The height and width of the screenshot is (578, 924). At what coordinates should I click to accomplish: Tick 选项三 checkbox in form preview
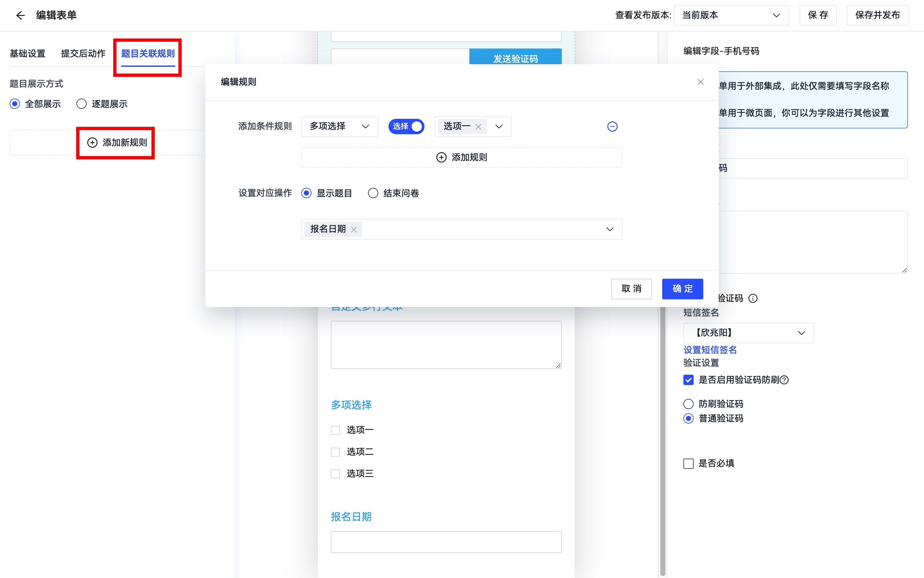pos(335,474)
